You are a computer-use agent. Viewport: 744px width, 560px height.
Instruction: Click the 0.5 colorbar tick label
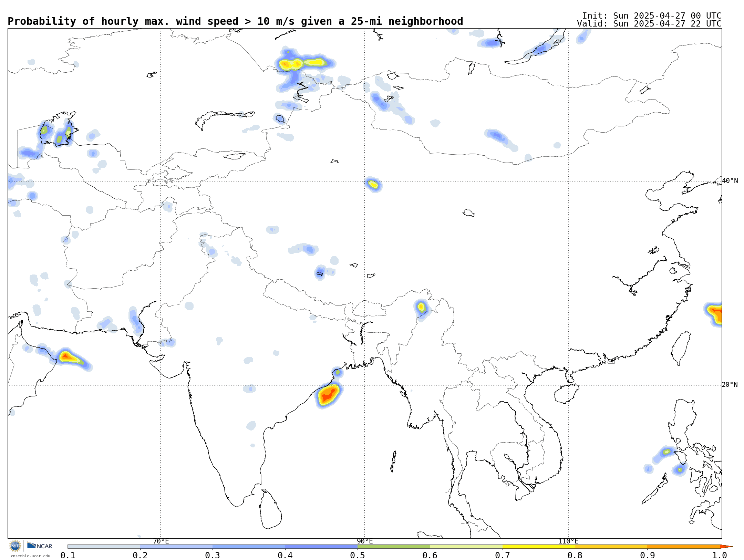358,555
